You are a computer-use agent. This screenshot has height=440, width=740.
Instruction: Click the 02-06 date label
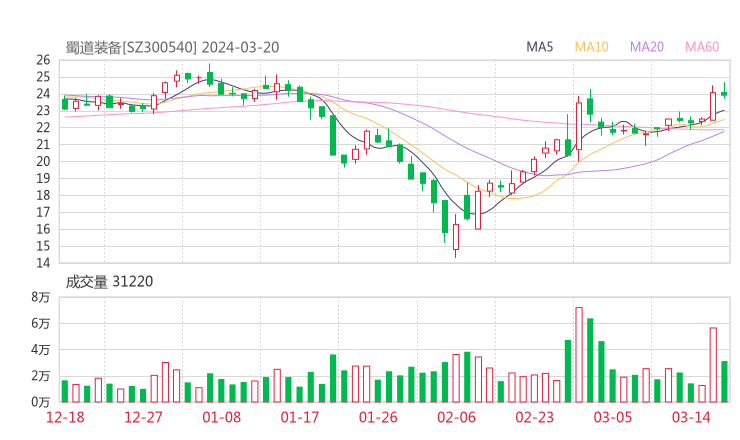click(456, 417)
